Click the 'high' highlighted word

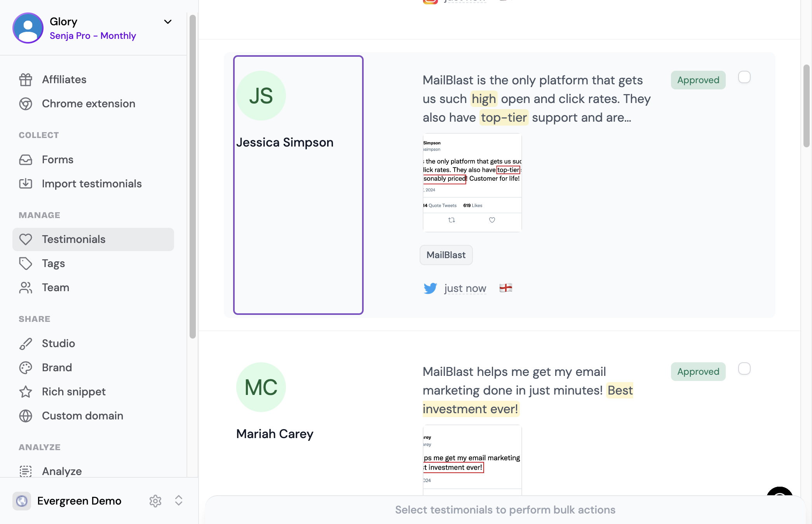pos(484,99)
